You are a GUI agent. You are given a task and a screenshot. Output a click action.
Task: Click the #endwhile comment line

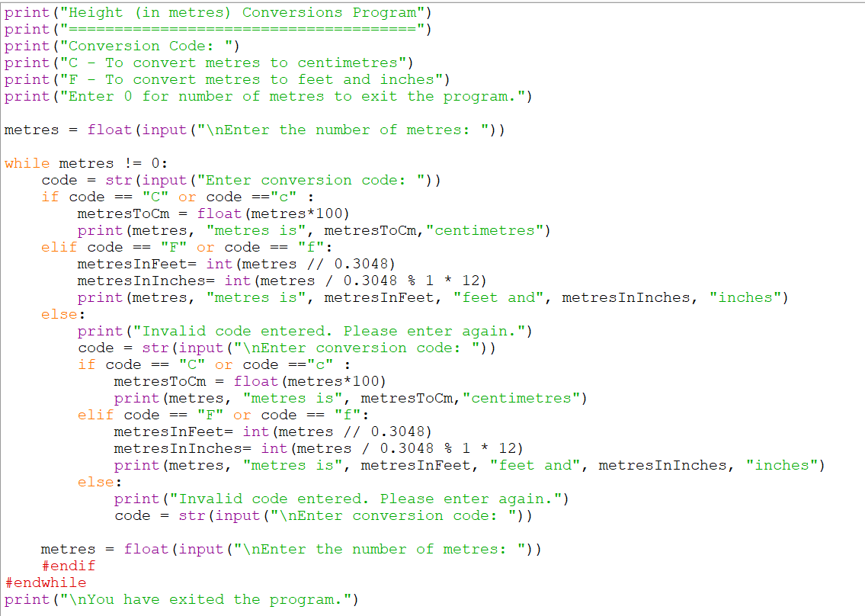[46, 583]
